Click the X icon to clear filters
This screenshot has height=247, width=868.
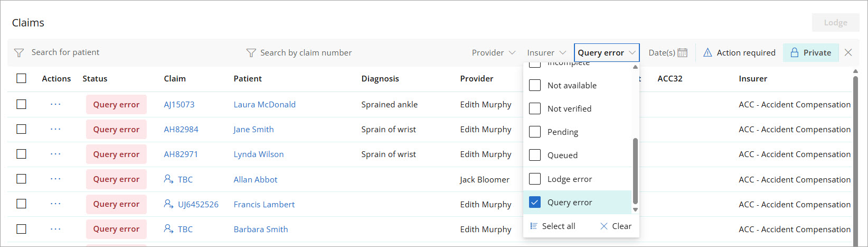tap(848, 52)
